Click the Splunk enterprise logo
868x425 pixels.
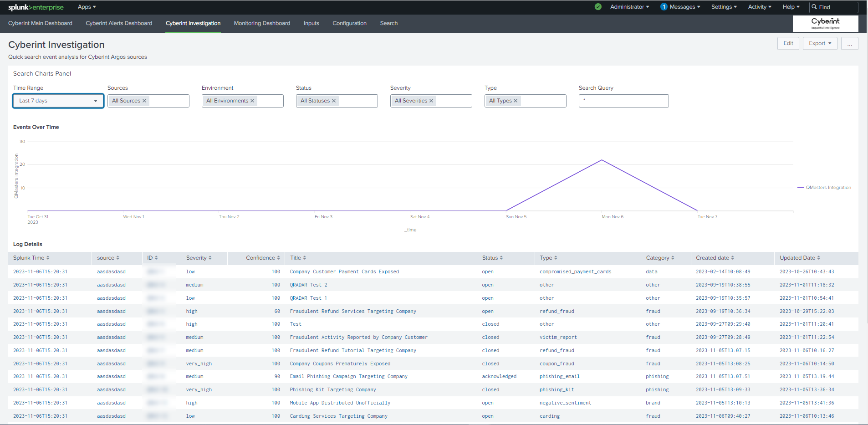click(x=36, y=7)
